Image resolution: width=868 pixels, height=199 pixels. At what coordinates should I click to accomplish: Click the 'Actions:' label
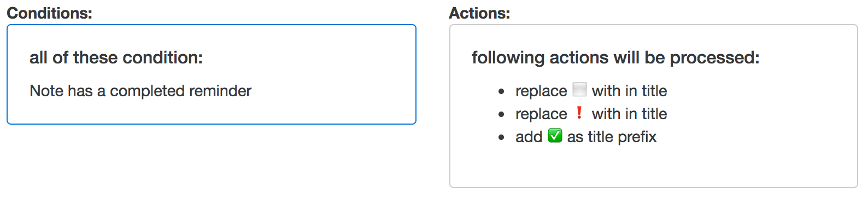479,13
